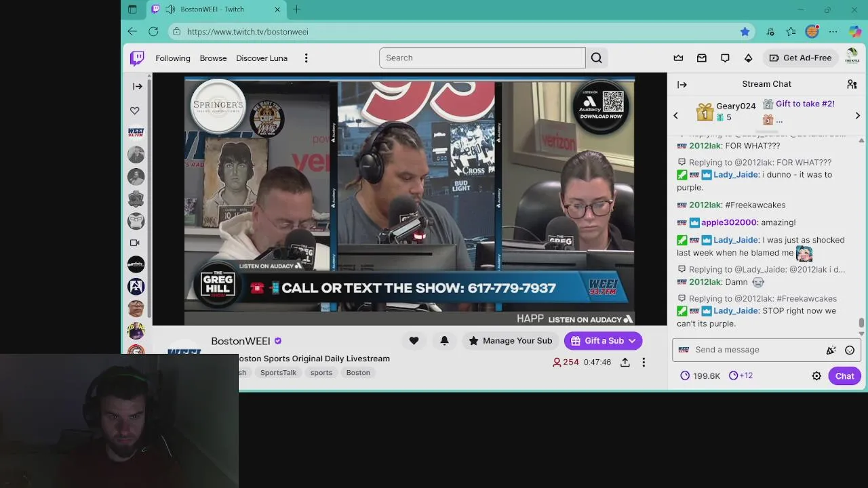The width and height of the screenshot is (868, 488).
Task: Open the camera icon in sidebar
Action: pos(135,243)
